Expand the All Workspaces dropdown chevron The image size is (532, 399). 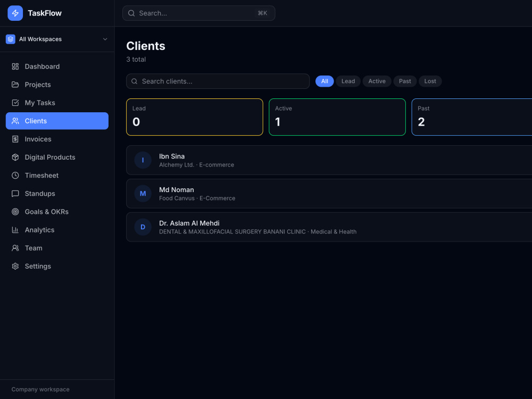[105, 39]
